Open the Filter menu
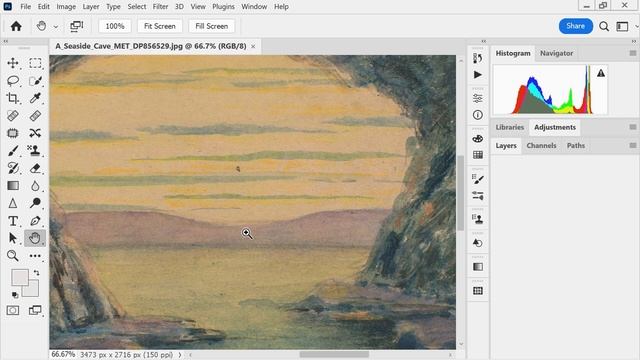 (x=160, y=7)
